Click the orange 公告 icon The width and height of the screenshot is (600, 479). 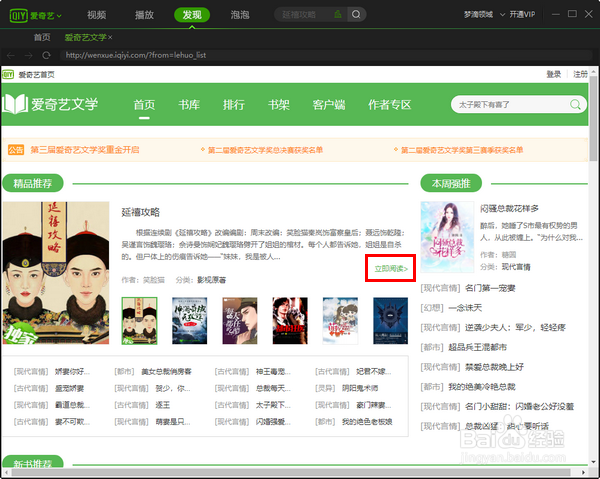tap(16, 150)
